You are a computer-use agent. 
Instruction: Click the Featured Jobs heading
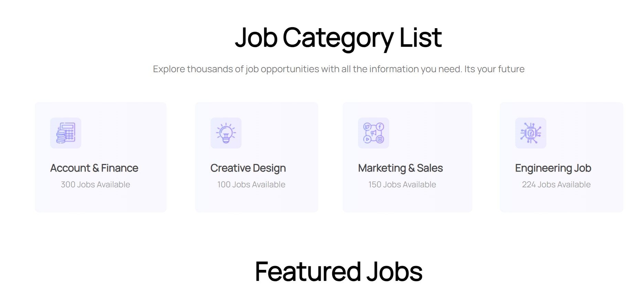(339, 272)
